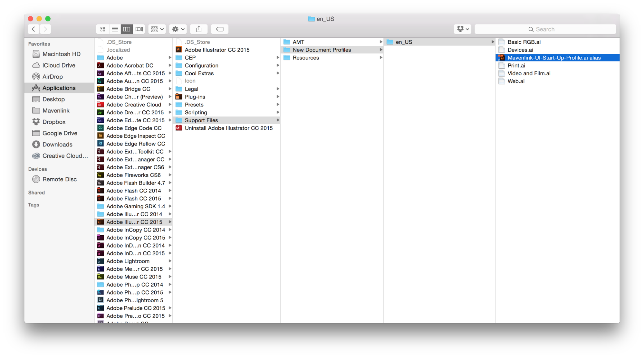Viewport: 644px width, 358px height.
Task: Select Applications in the sidebar
Action: tap(59, 88)
